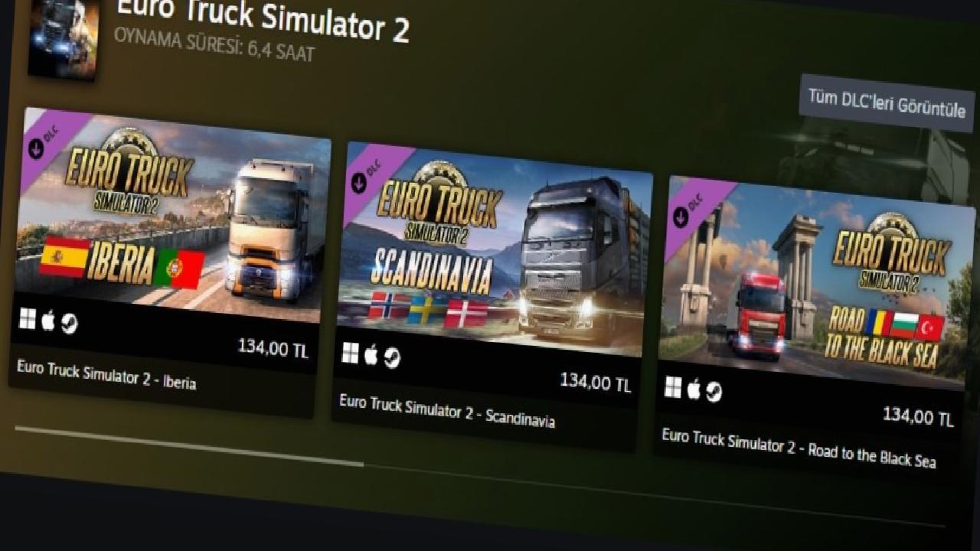Select the Scandinavia DLC artwork thumbnail
980x551 pixels.
495,249
